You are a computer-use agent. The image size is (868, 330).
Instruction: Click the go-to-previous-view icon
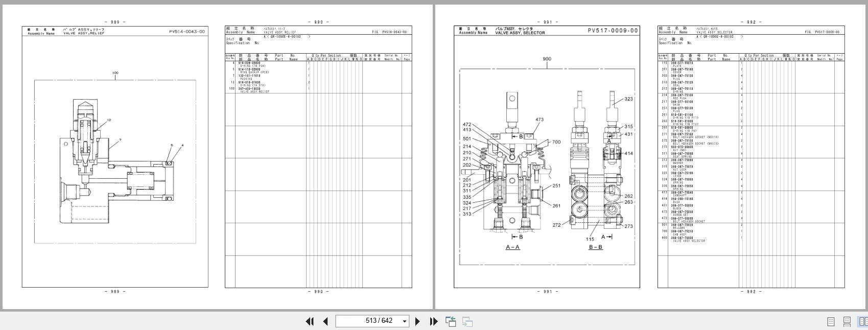[451, 321]
